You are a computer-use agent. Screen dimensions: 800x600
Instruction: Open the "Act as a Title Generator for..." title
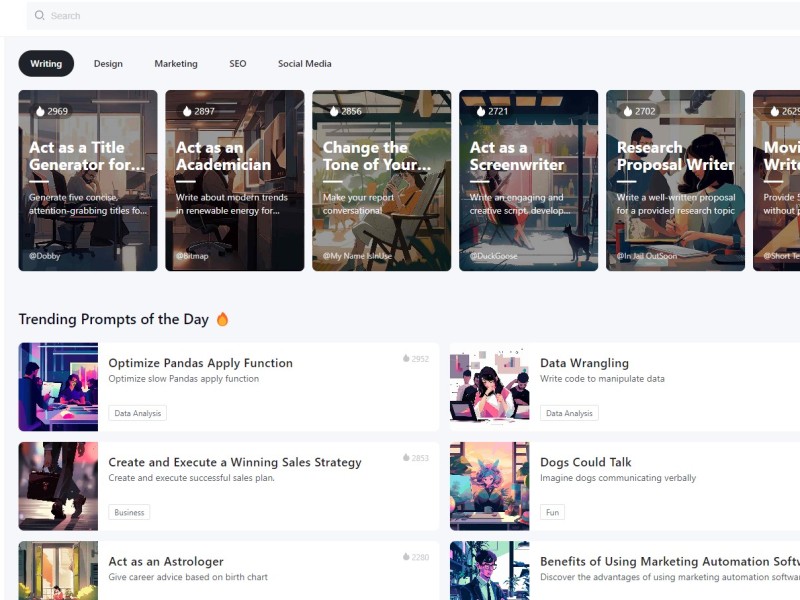(87, 156)
